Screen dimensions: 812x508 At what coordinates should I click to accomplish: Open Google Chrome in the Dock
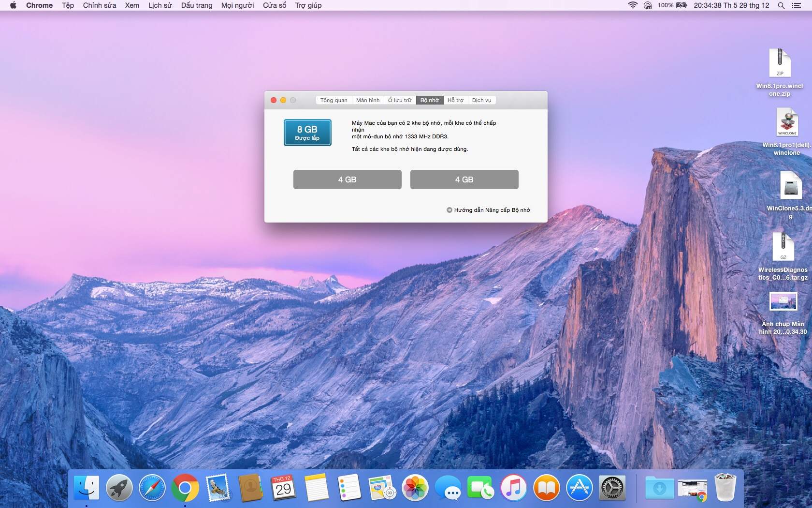pos(185,488)
